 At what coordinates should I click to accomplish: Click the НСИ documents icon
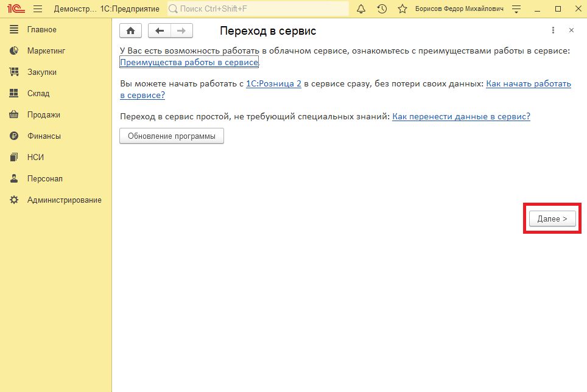(x=14, y=157)
